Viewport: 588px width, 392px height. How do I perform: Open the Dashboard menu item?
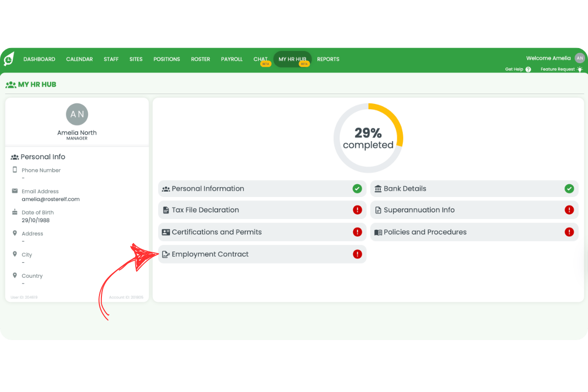click(39, 59)
